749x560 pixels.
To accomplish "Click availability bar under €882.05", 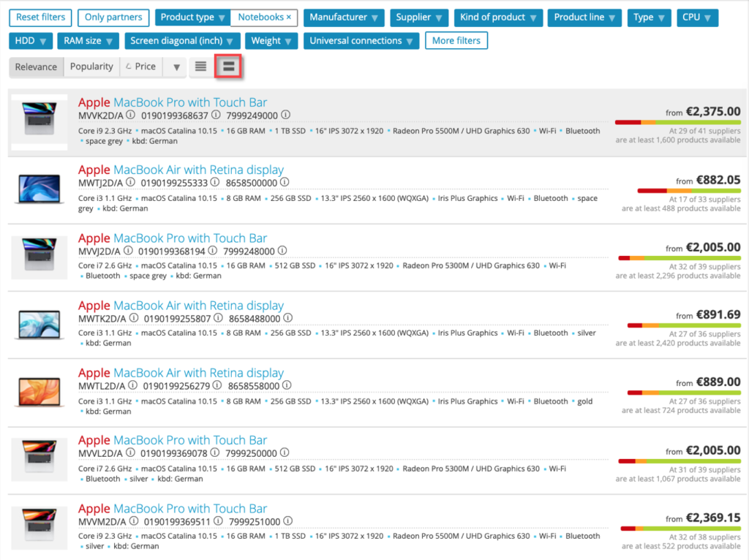I will click(689, 191).
